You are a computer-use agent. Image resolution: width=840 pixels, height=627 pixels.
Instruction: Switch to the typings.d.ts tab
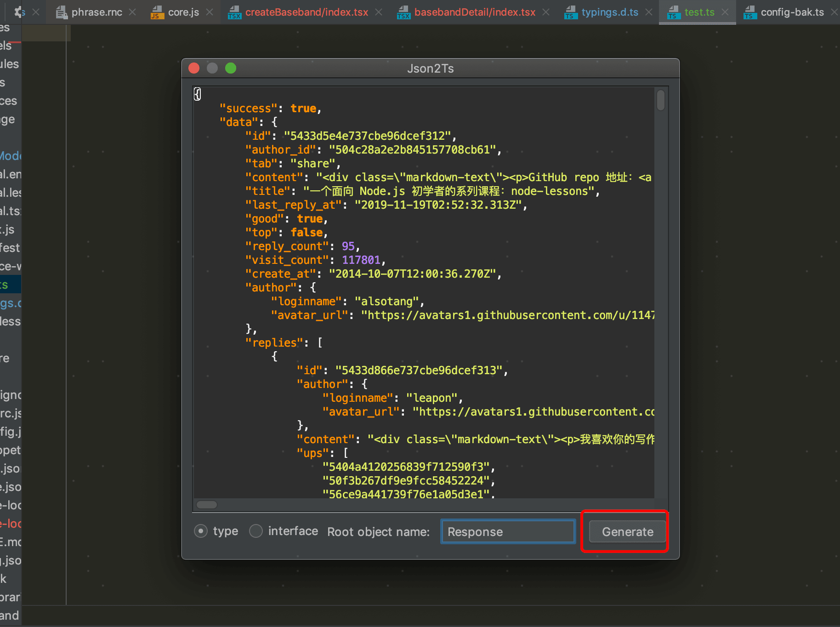coord(610,12)
